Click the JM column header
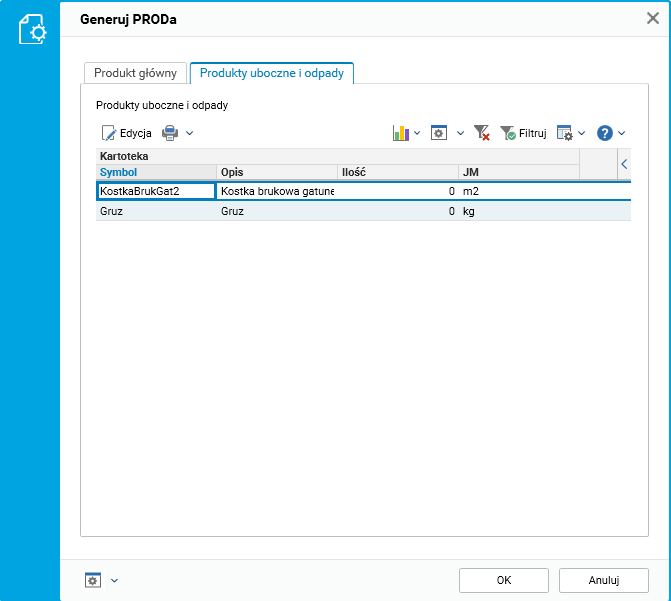Screen dimensions: 671x601 pyautogui.click(x=519, y=172)
